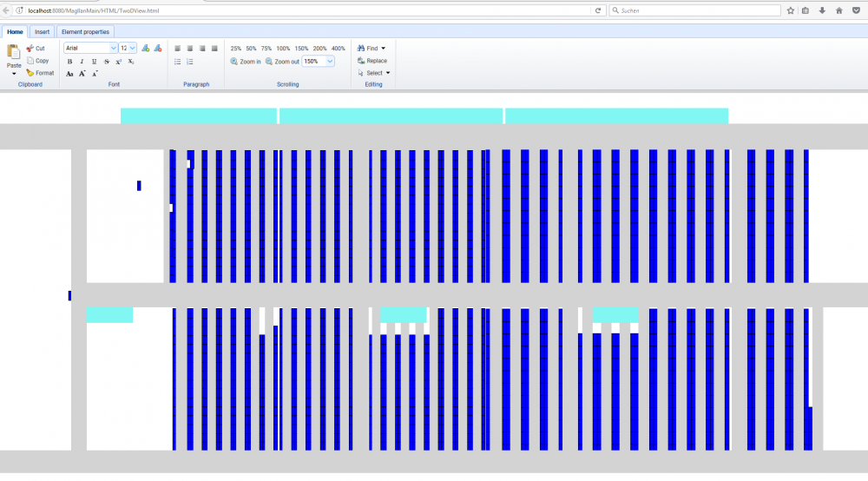
Task: Open the Element properties tab
Action: tap(85, 31)
